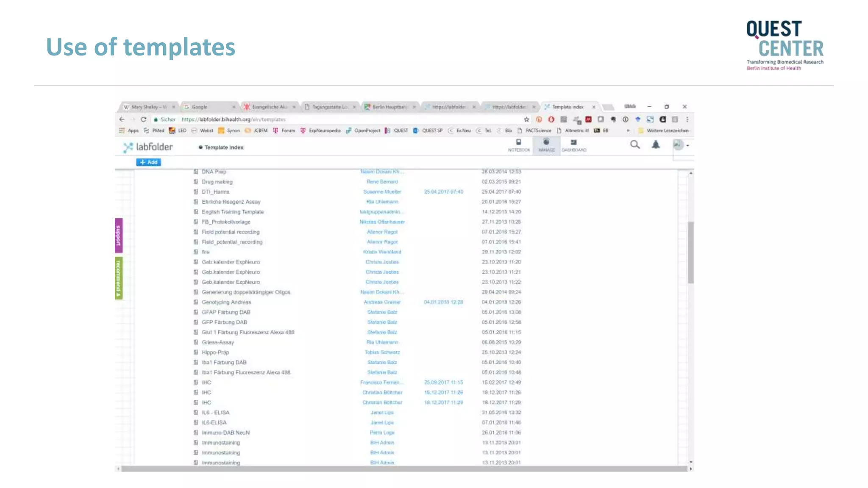Screen dimensions: 868x488
Task: Click the vertical scrollbar thumb
Action: (x=691, y=252)
